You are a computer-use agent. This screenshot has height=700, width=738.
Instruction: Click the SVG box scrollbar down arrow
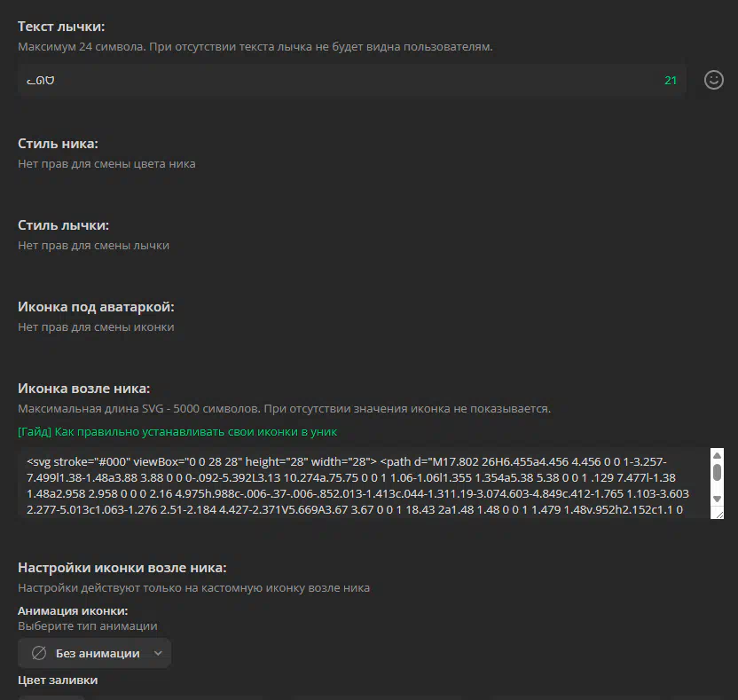[x=717, y=499]
